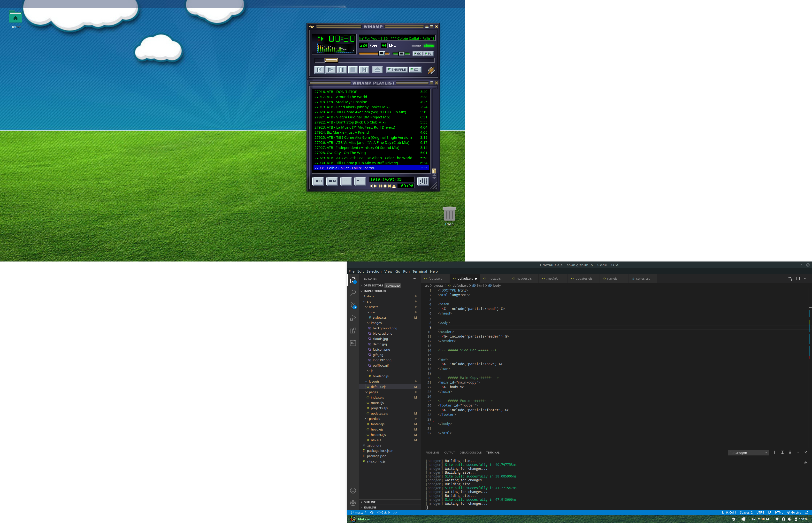The width and height of the screenshot is (812, 523).
Task: Open the Terminal menu
Action: click(x=420, y=271)
